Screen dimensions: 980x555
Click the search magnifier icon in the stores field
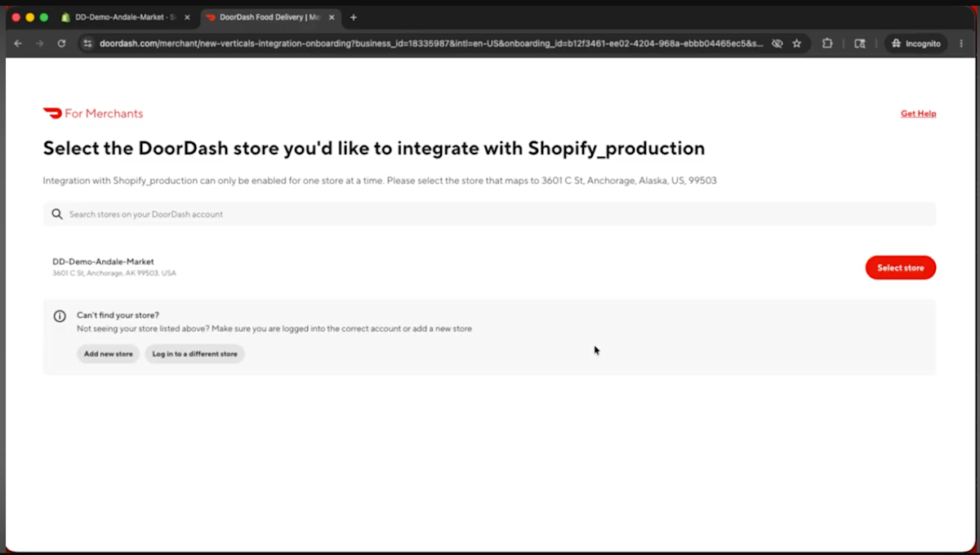(x=57, y=214)
